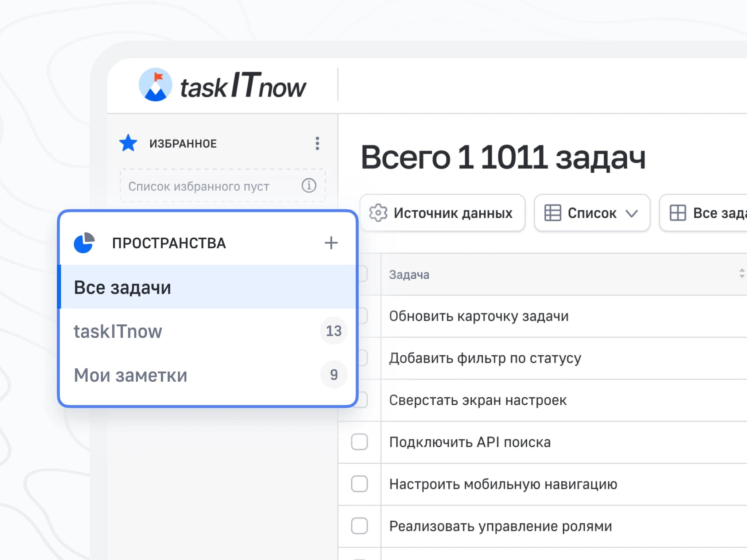The width and height of the screenshot is (747, 560).
Task: Click the blue star Favorites icon
Action: pyautogui.click(x=128, y=143)
